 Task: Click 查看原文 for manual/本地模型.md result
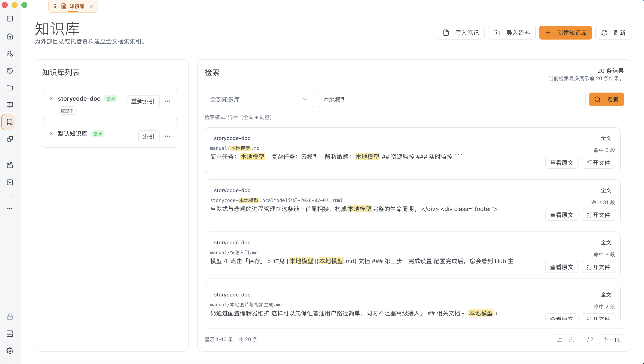click(x=562, y=163)
